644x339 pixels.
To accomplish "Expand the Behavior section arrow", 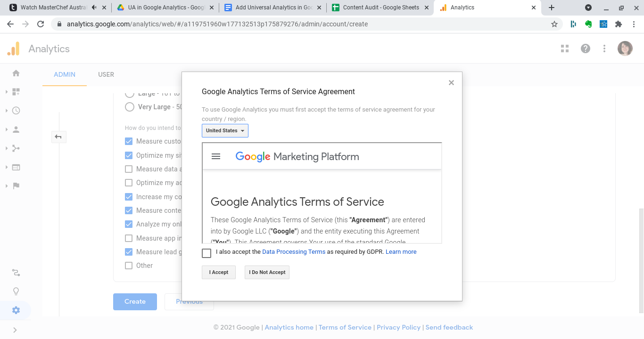I will click(7, 167).
